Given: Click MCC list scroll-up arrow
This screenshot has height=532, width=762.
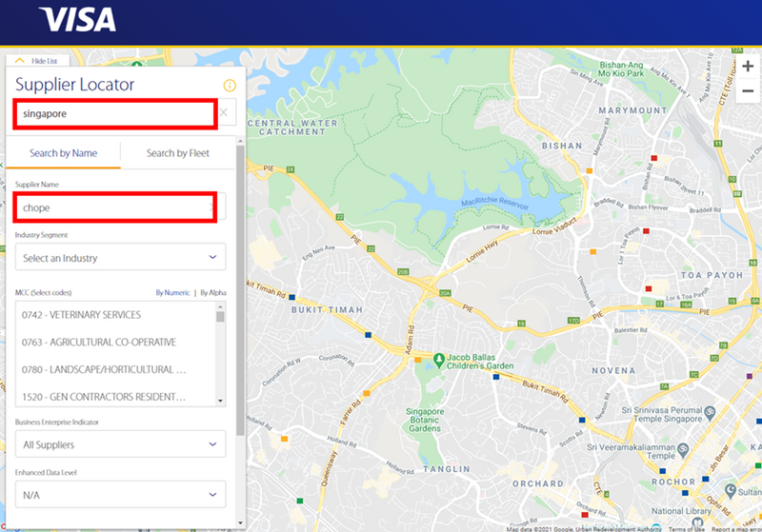Looking at the screenshot, I should coord(220,306).
